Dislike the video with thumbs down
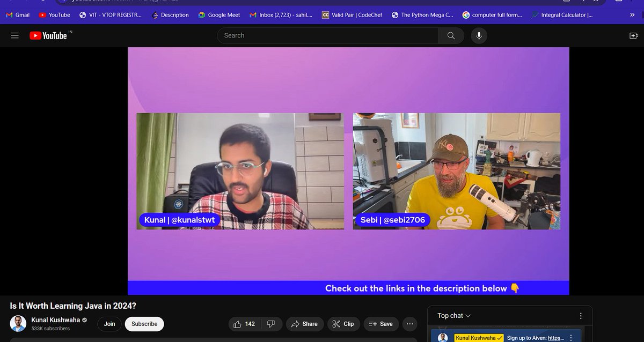Screen dimensions: 644x342 coord(271,324)
